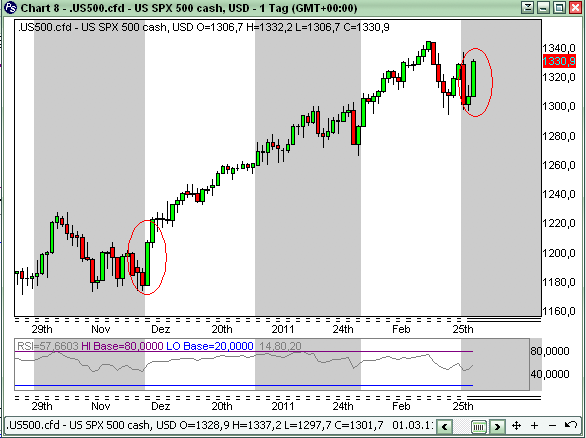Image resolution: width=586 pixels, height=438 pixels.
Task: Click the 24th date label under RSI panel
Action: [343, 406]
